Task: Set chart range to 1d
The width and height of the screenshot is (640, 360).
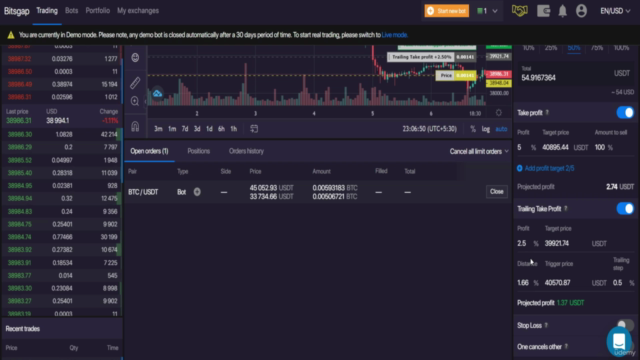Action: pos(209,129)
